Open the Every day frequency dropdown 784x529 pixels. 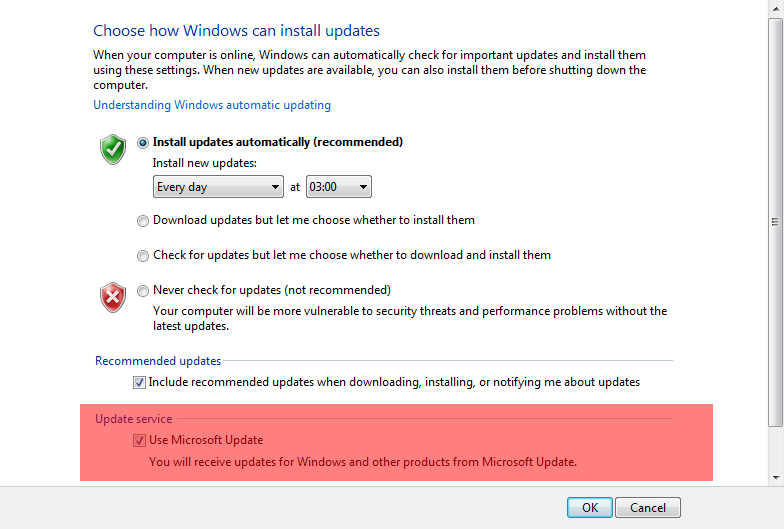click(218, 186)
